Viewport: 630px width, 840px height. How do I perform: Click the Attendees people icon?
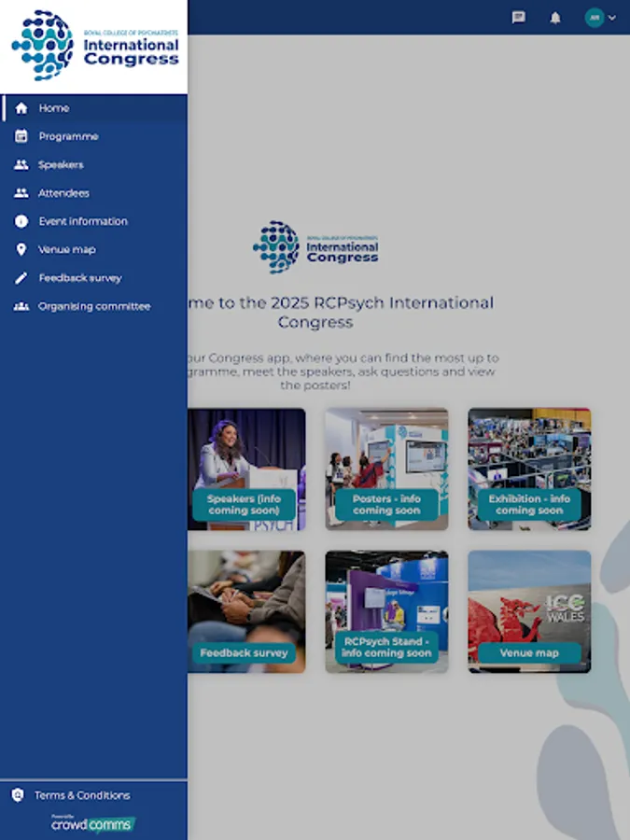[x=21, y=193]
